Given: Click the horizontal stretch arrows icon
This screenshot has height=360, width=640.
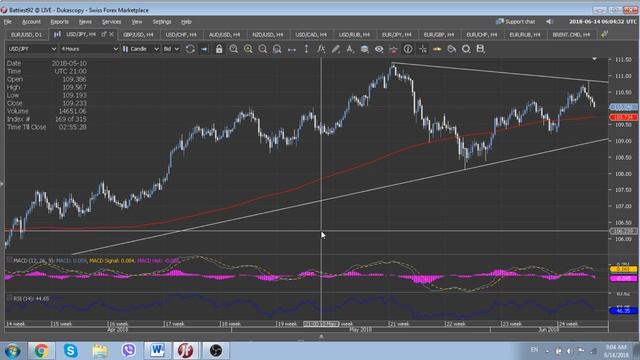Looking at the screenshot, I should tap(292, 49).
